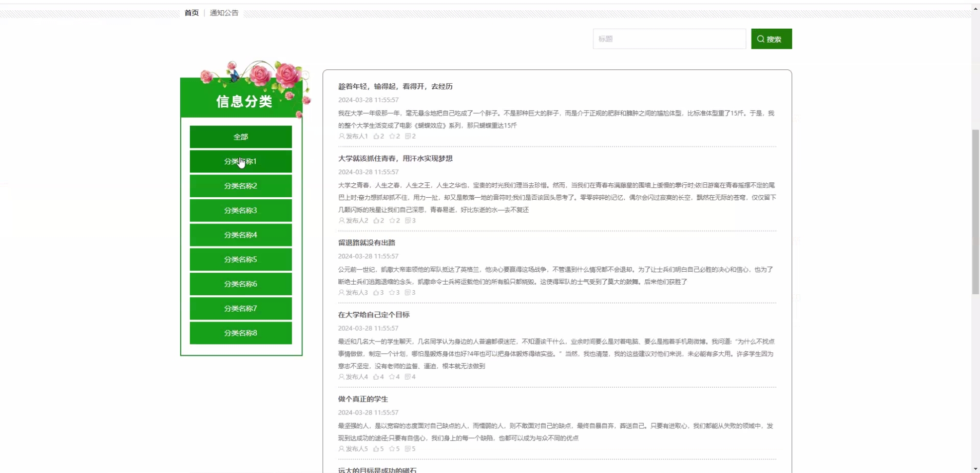Screen dimensions: 980x473
Task: Pick the 分类名称8 category
Action: pyautogui.click(x=241, y=333)
